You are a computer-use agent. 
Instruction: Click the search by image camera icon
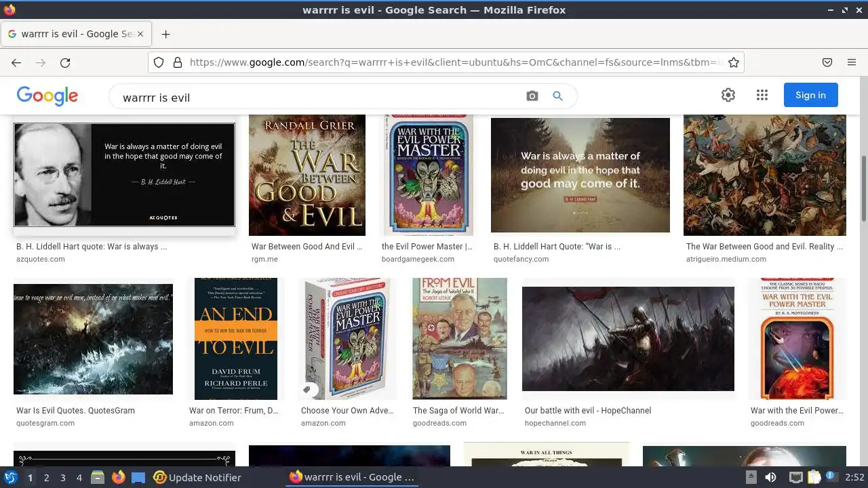click(532, 96)
